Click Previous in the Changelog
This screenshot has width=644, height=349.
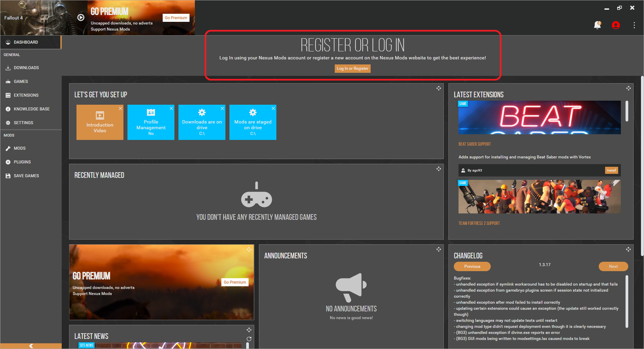(x=472, y=266)
